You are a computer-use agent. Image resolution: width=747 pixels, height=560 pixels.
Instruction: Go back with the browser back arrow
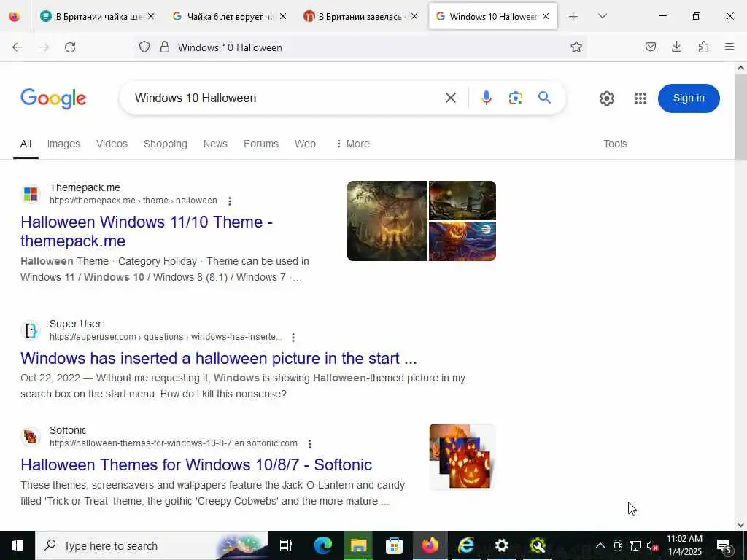point(18,47)
